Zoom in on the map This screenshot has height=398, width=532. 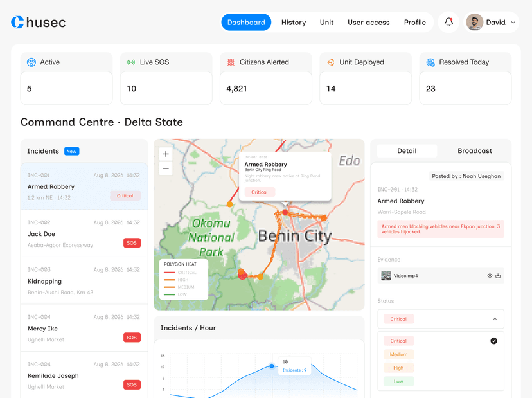pyautogui.click(x=166, y=154)
